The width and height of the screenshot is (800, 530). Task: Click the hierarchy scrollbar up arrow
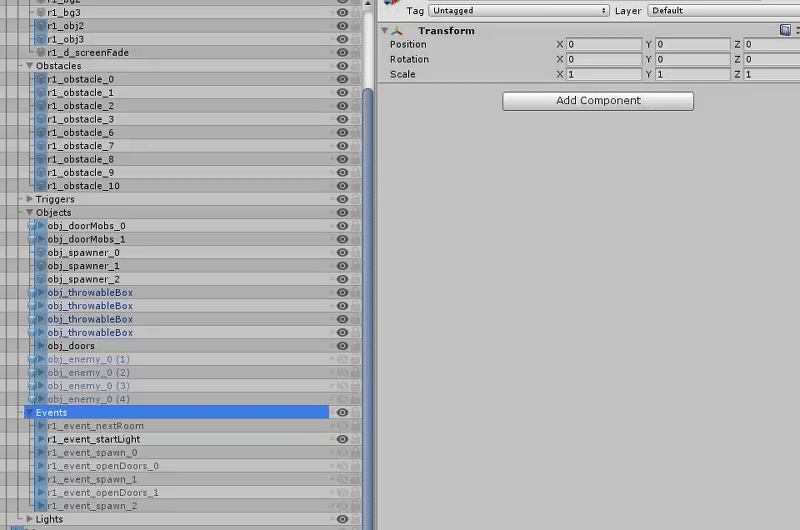[367, 4]
